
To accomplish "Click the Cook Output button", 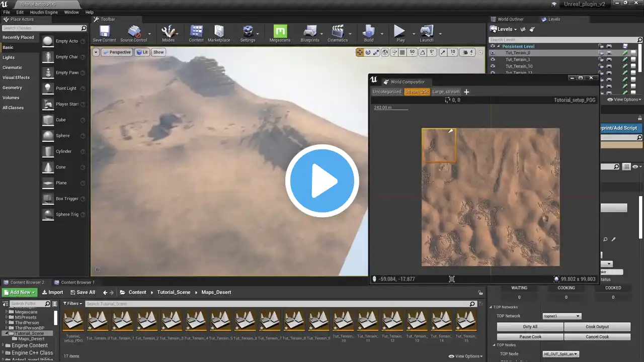I will (597, 327).
